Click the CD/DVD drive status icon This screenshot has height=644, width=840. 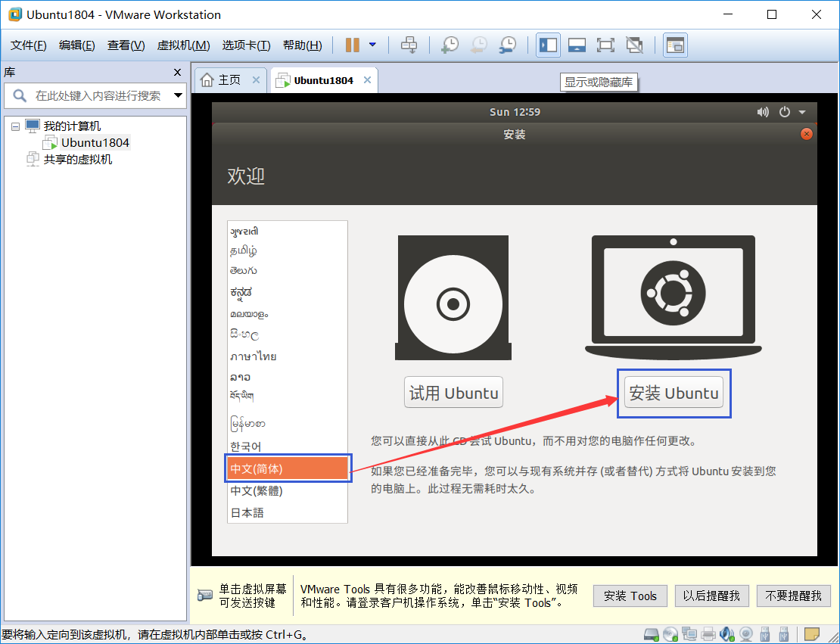click(670, 635)
